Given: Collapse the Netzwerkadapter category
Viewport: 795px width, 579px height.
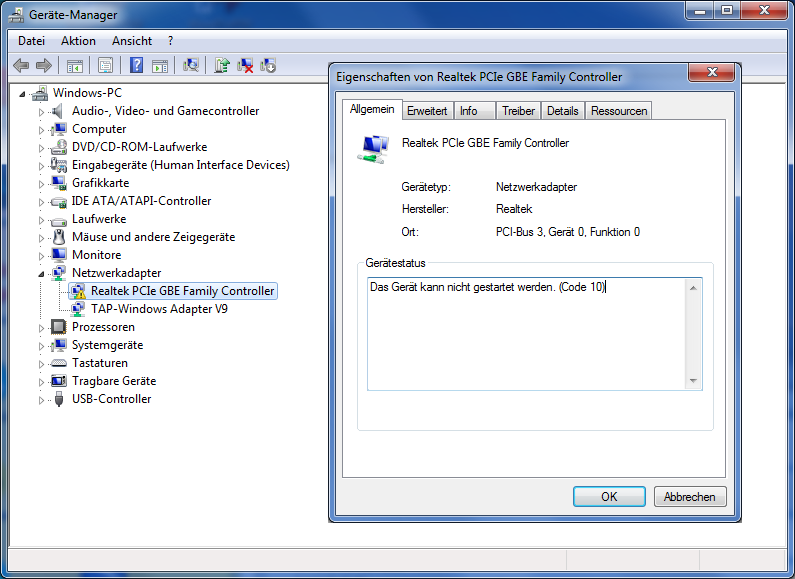Looking at the screenshot, I should tap(42, 274).
